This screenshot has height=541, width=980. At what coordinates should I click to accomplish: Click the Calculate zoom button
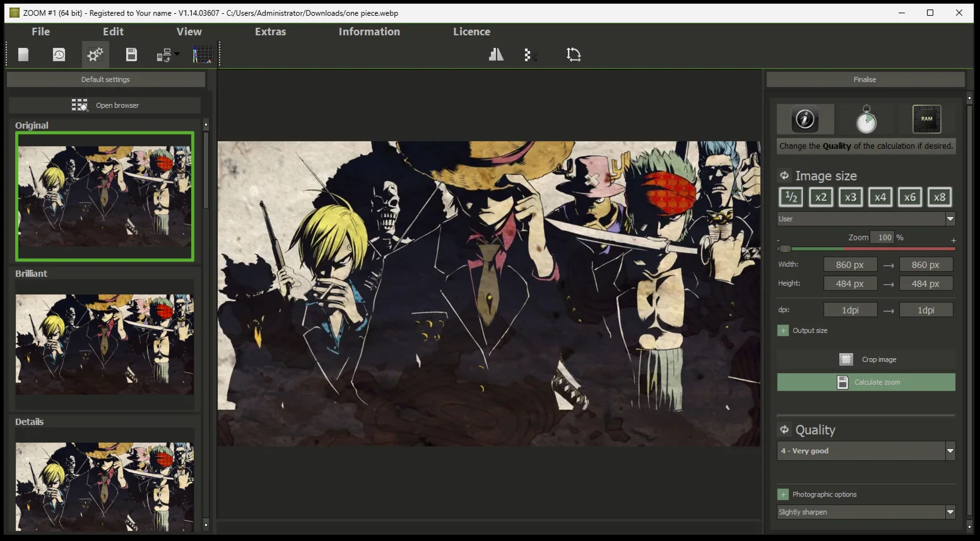pyautogui.click(x=866, y=382)
